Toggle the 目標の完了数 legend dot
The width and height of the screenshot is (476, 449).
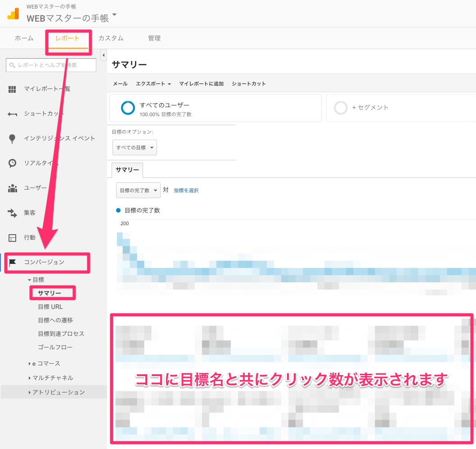click(x=118, y=210)
